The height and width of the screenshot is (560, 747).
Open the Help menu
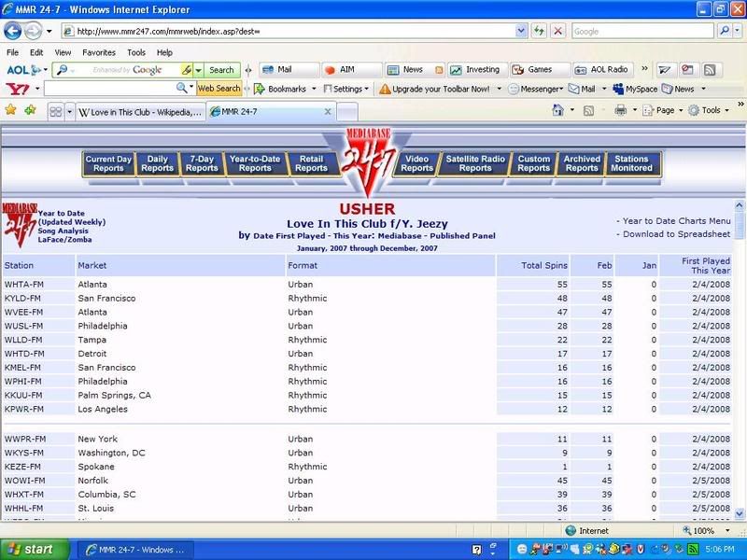click(164, 52)
